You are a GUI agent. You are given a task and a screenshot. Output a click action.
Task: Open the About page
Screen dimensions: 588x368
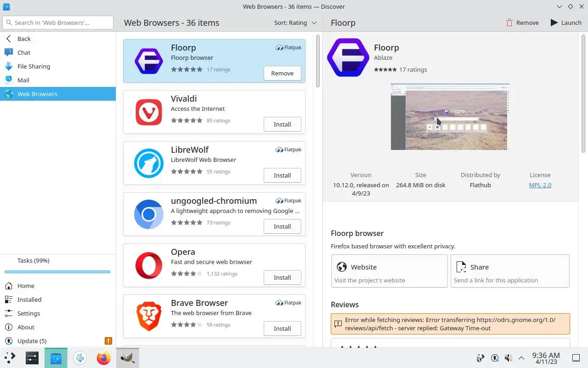click(58, 327)
